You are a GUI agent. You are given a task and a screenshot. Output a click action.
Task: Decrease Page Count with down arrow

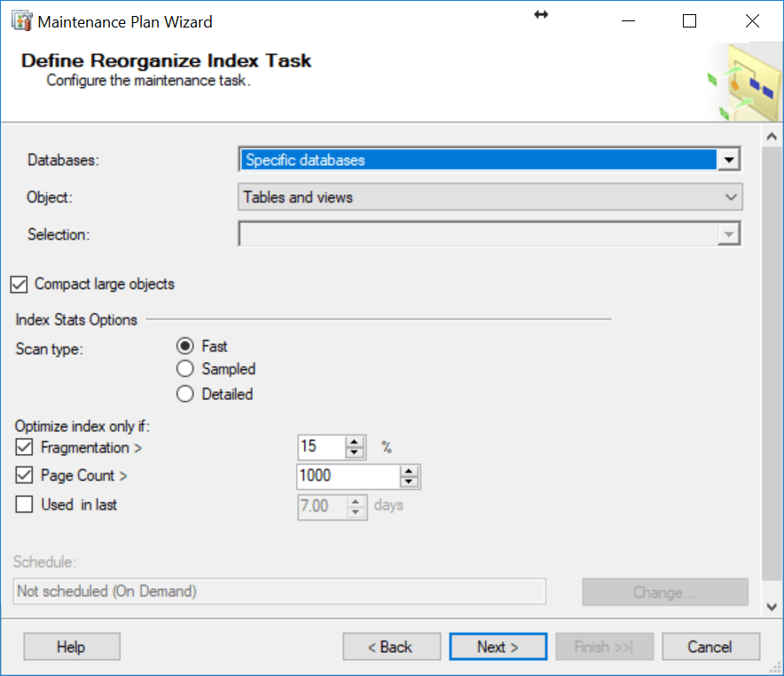409,481
